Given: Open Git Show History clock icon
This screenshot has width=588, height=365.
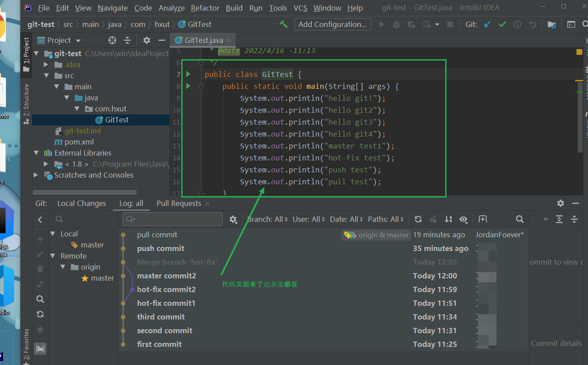Looking at the screenshot, I should 517,24.
